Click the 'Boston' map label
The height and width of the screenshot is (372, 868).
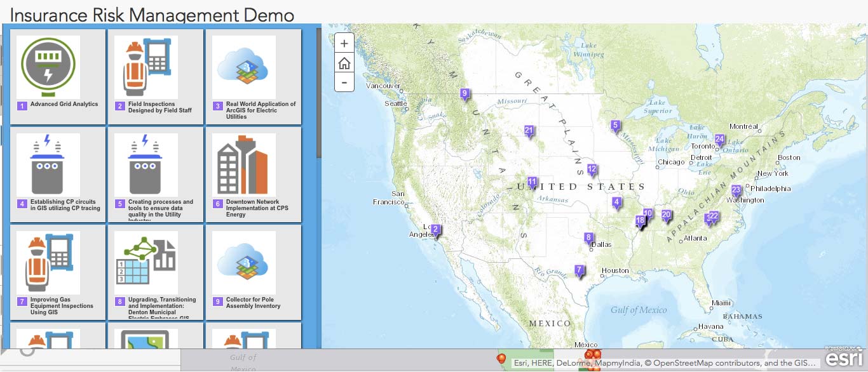pos(789,157)
